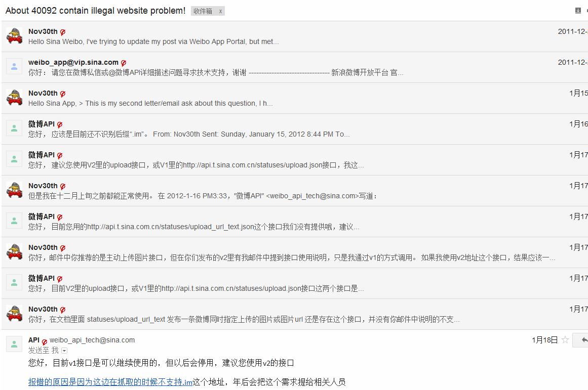Click the text "发送至 我"
This screenshot has height=390, width=588.
coord(44,350)
